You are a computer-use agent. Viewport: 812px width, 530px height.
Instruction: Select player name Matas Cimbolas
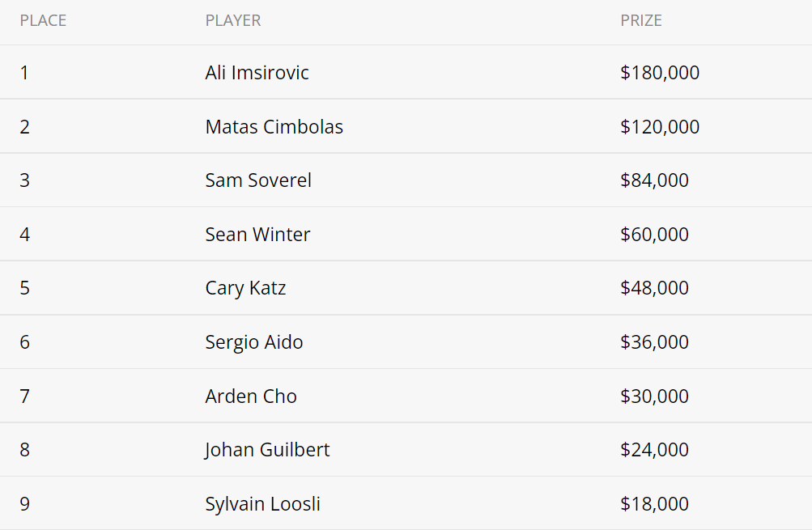[274, 127]
